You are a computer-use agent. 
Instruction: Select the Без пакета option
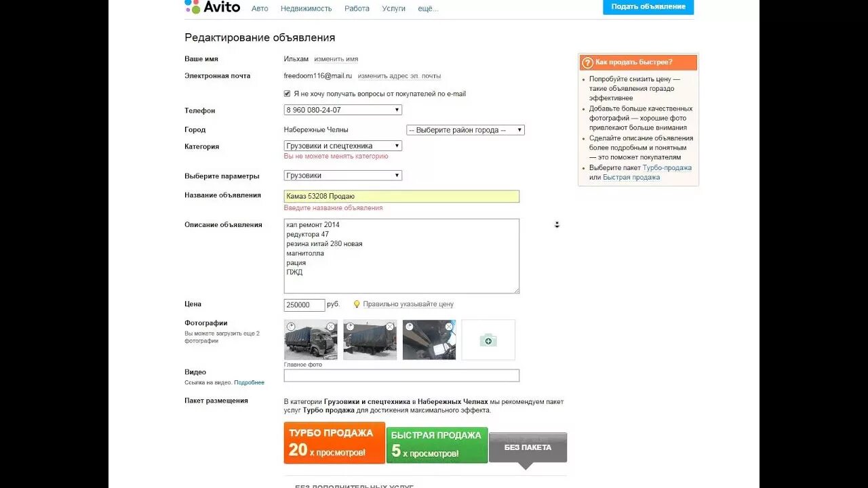528,447
